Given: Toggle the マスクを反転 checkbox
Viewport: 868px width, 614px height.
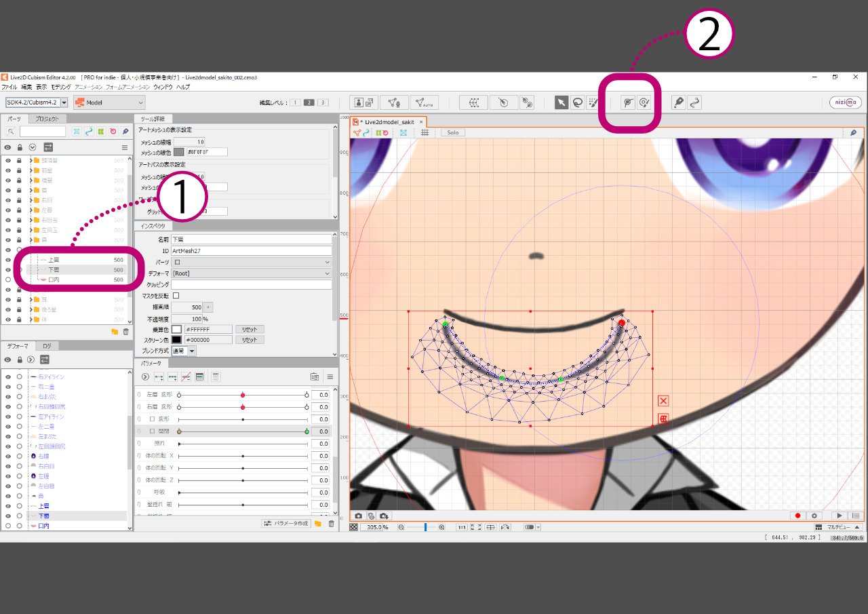Looking at the screenshot, I should tap(176, 296).
